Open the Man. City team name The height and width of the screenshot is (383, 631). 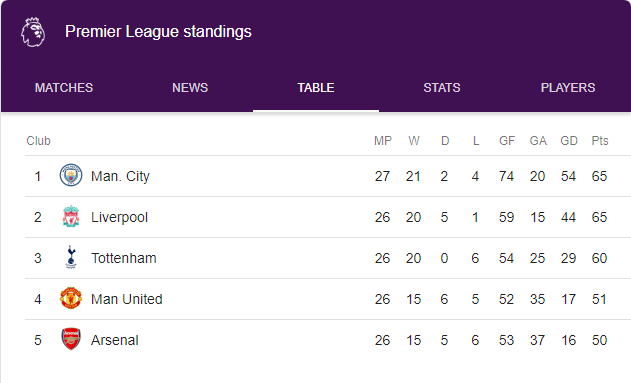120,176
